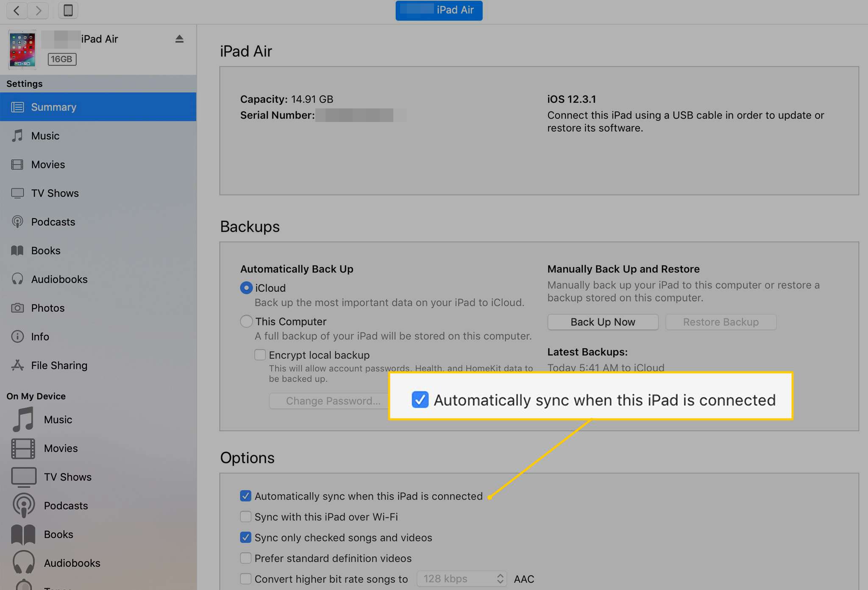
Task: Click Back Up Now
Action: click(x=603, y=322)
